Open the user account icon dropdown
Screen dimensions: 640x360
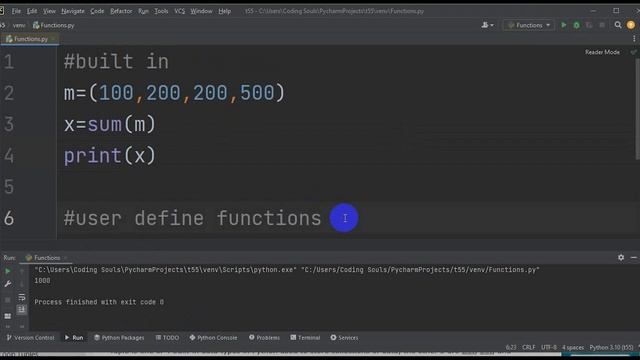click(x=487, y=25)
